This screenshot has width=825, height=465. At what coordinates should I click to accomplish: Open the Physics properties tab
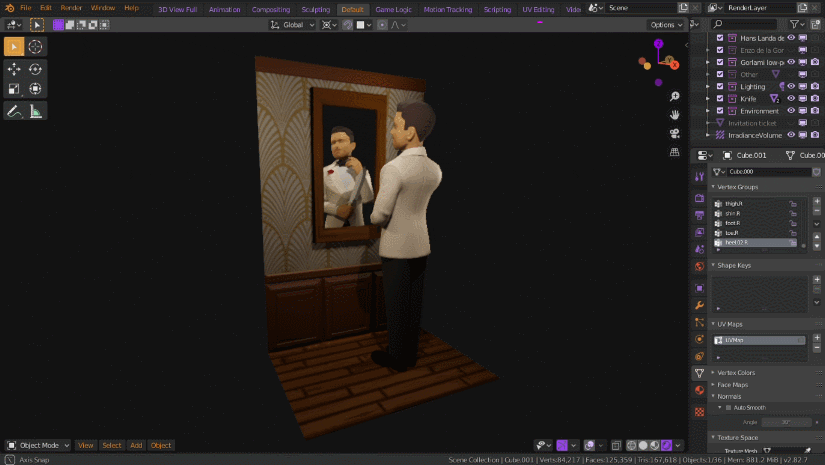[x=699, y=339]
